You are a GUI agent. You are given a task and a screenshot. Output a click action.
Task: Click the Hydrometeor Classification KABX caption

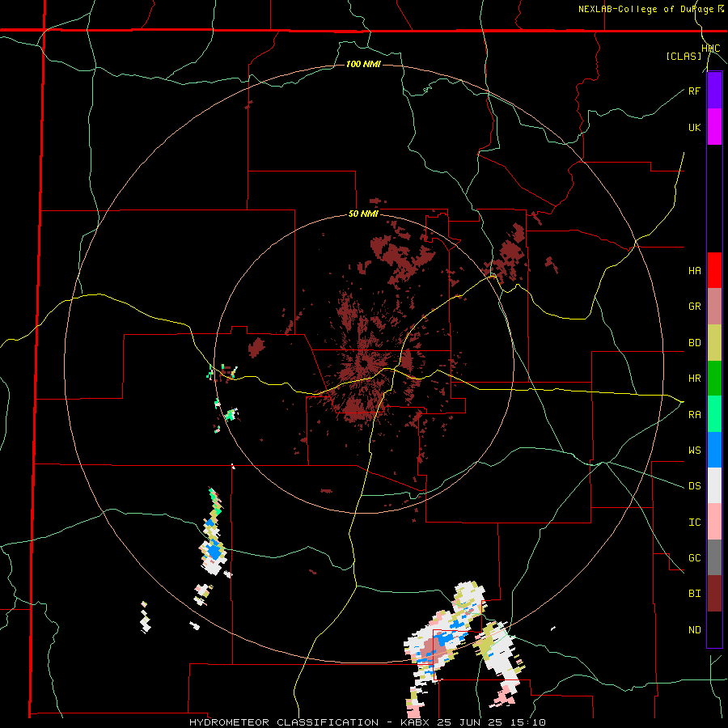367,722
